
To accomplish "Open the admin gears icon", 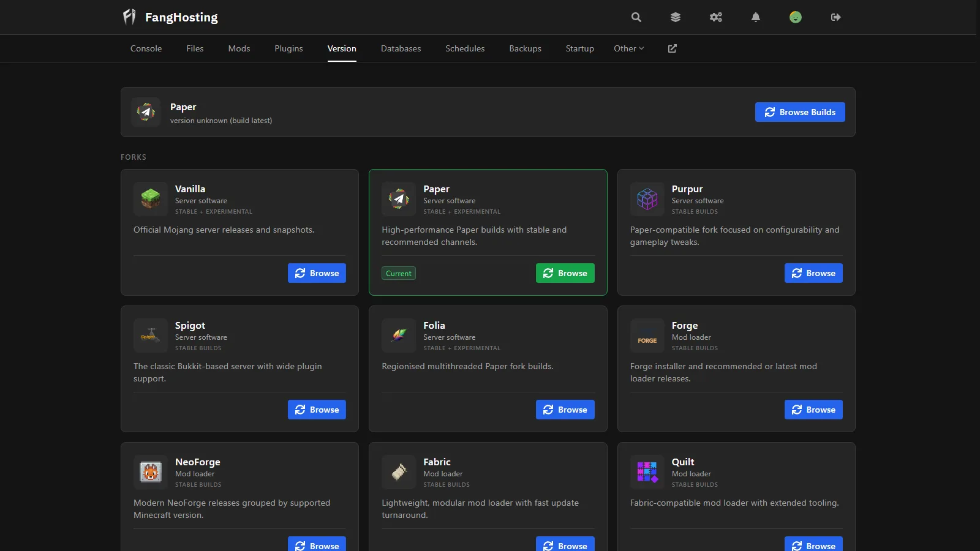I will [x=716, y=17].
